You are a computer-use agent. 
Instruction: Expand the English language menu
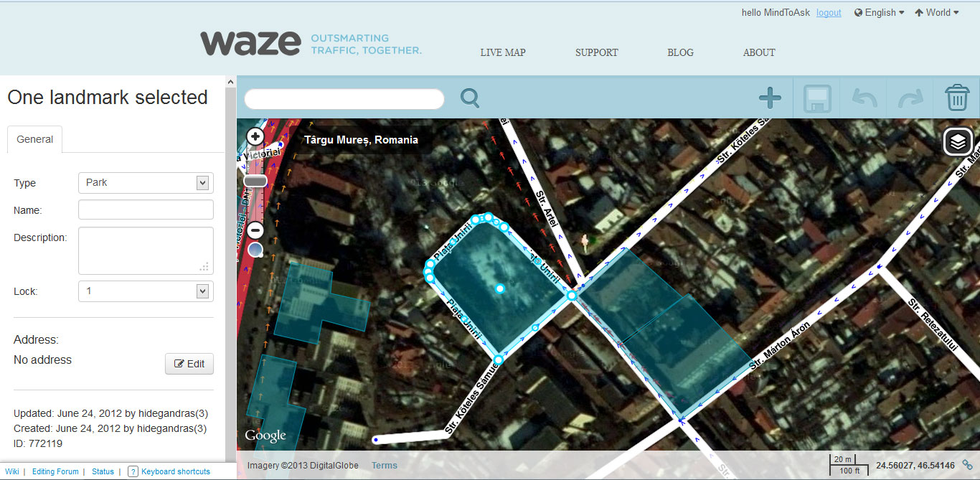point(879,12)
